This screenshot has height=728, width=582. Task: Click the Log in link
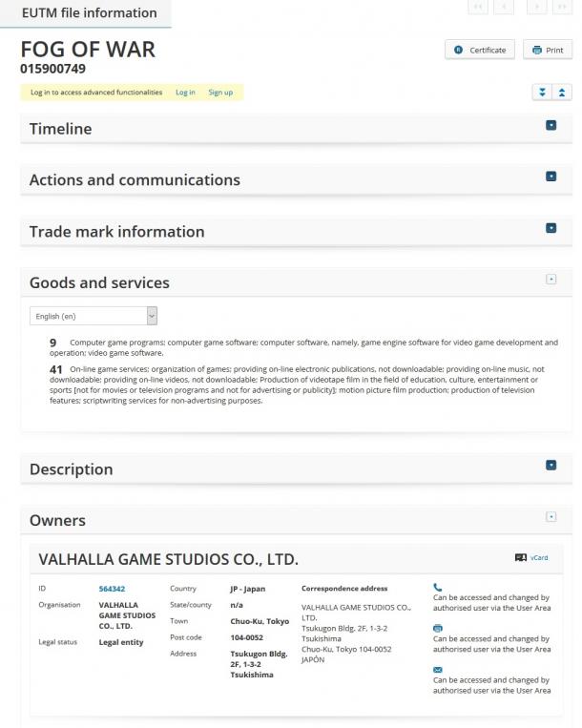pyautogui.click(x=185, y=93)
